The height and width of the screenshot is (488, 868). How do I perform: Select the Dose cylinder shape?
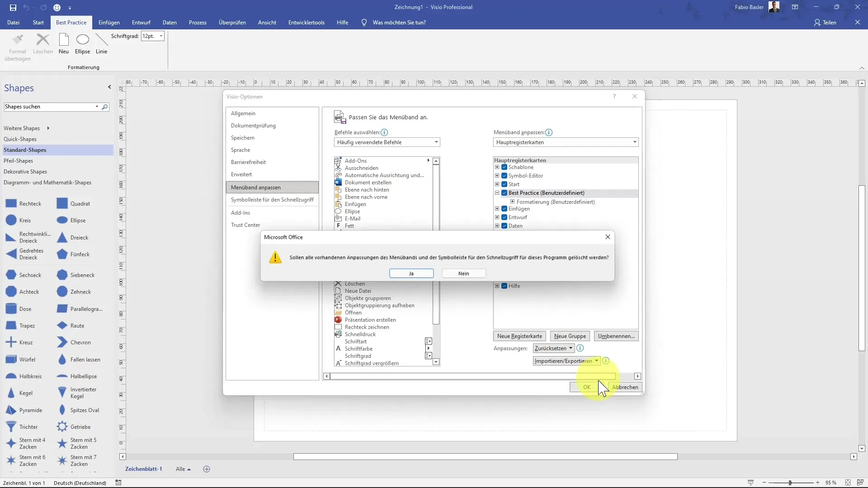pos(19,309)
